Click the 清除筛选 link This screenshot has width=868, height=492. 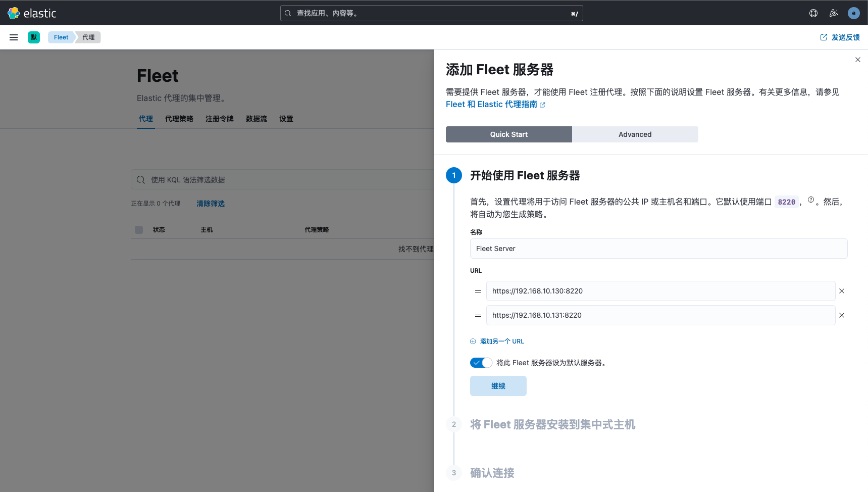211,204
